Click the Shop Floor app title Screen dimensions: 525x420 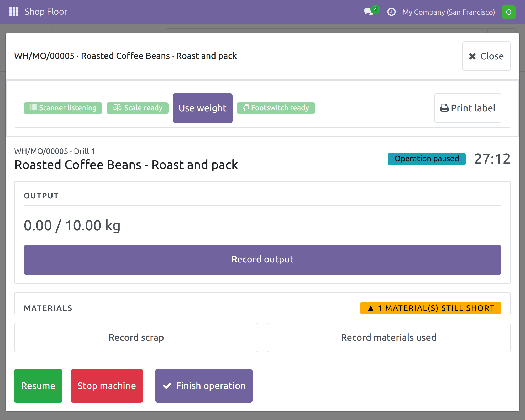[46, 12]
